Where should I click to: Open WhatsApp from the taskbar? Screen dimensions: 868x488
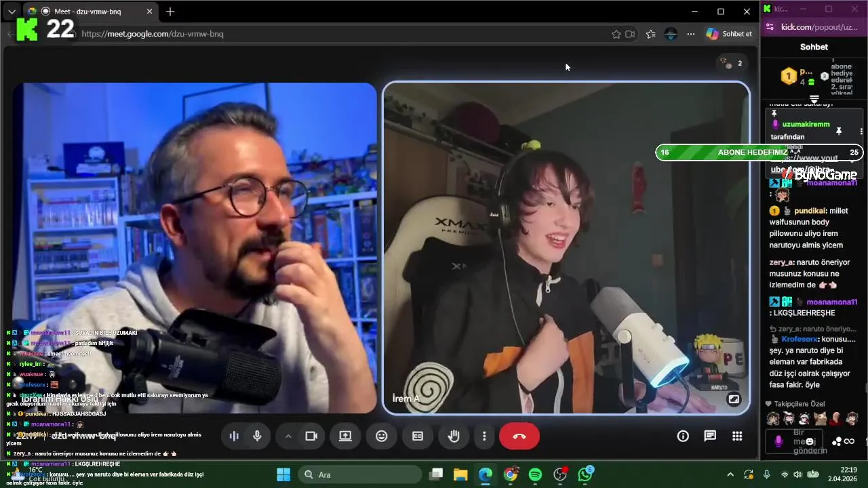585,474
